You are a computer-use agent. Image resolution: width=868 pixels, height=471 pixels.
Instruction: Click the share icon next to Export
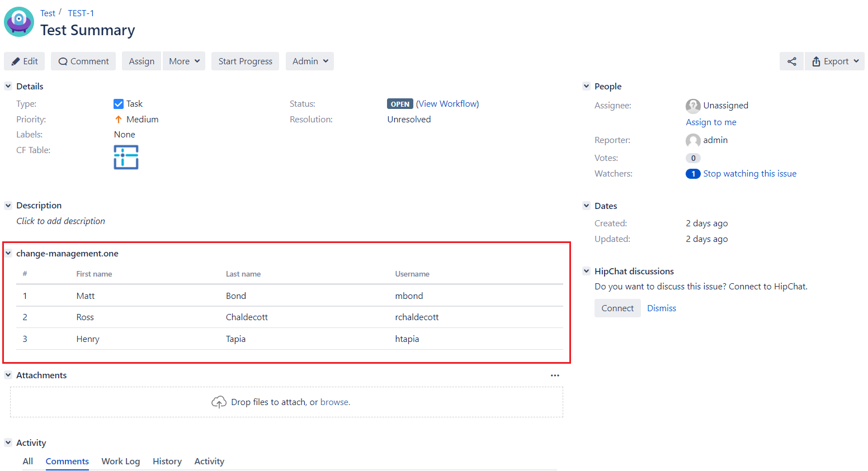(x=791, y=61)
